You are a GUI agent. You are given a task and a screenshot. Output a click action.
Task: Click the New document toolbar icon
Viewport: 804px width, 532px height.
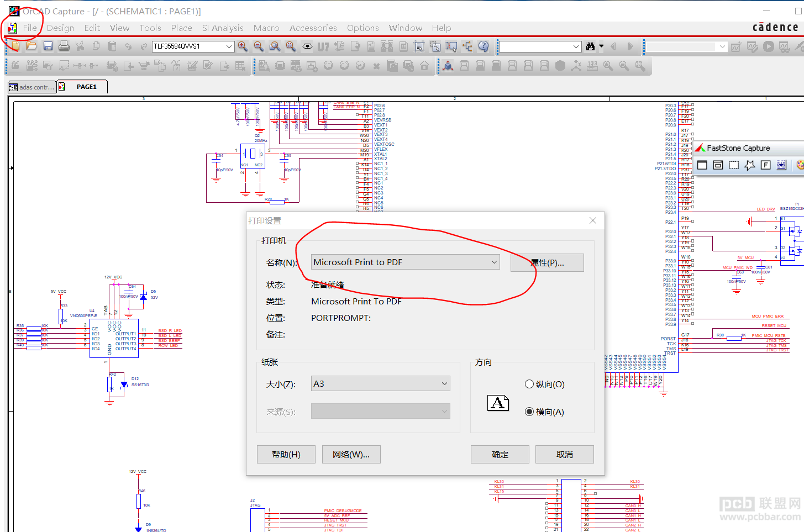point(15,46)
